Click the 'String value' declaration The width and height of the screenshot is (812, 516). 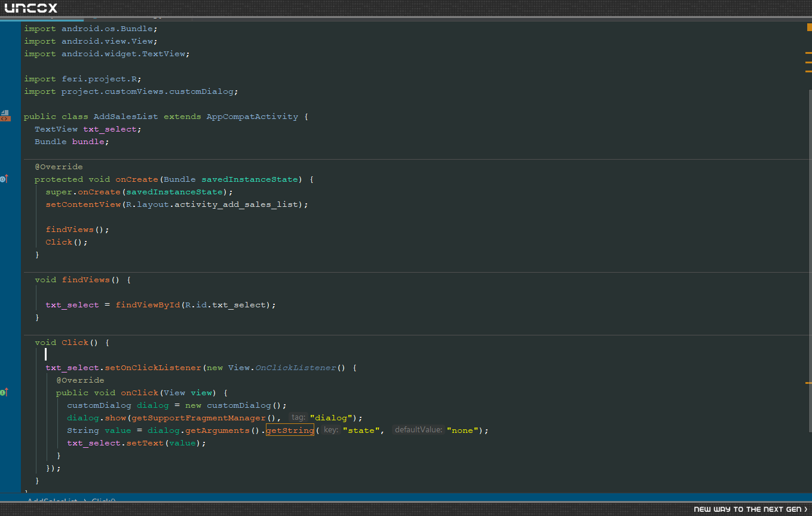99,430
